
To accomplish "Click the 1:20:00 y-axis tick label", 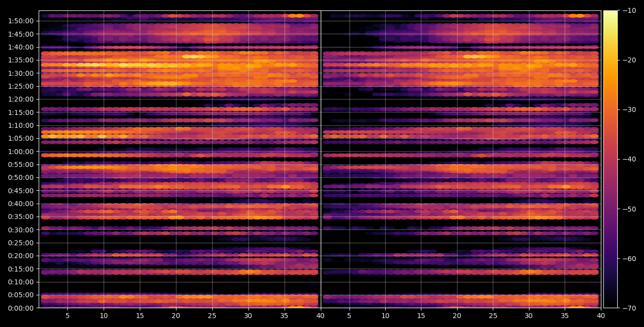I will (21, 99).
